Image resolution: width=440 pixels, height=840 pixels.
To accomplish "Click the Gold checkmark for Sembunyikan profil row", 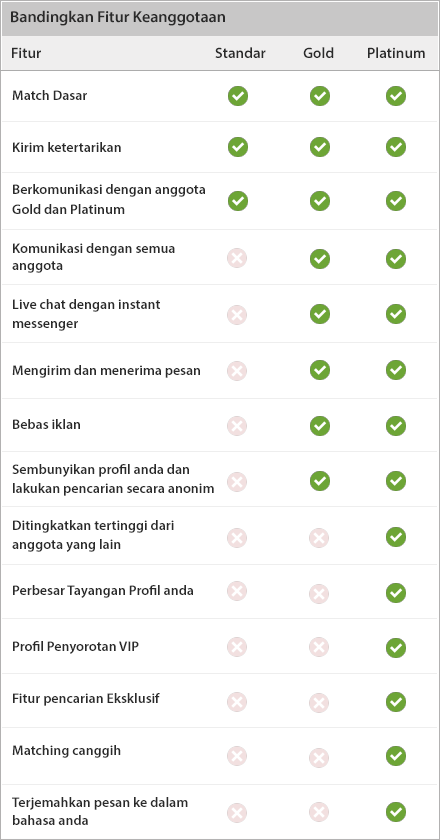I will 320,481.
